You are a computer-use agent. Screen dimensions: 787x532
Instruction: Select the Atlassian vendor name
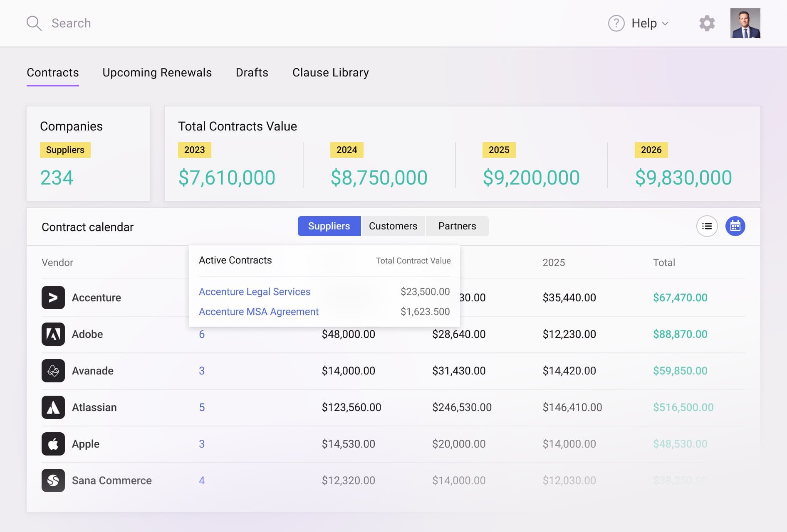[x=94, y=407]
